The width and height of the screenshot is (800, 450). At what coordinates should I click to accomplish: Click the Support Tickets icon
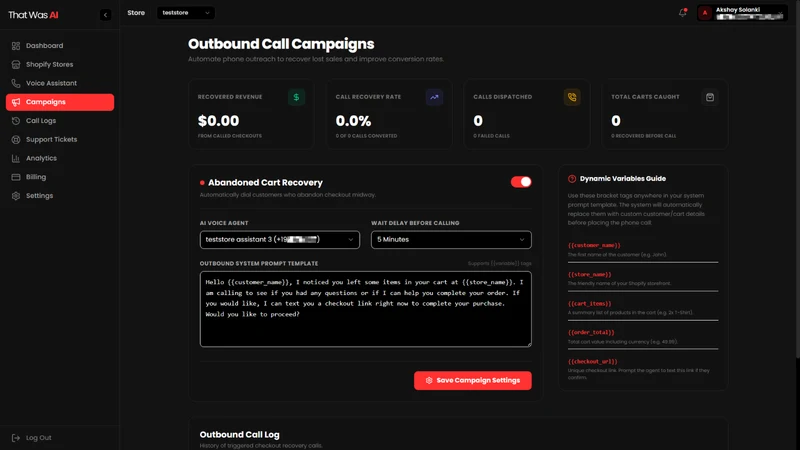16,139
